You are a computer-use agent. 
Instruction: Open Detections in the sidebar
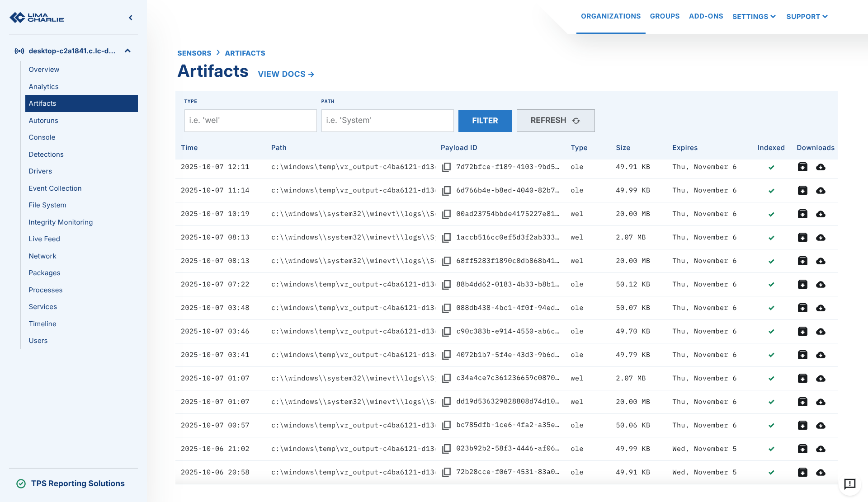tap(46, 155)
